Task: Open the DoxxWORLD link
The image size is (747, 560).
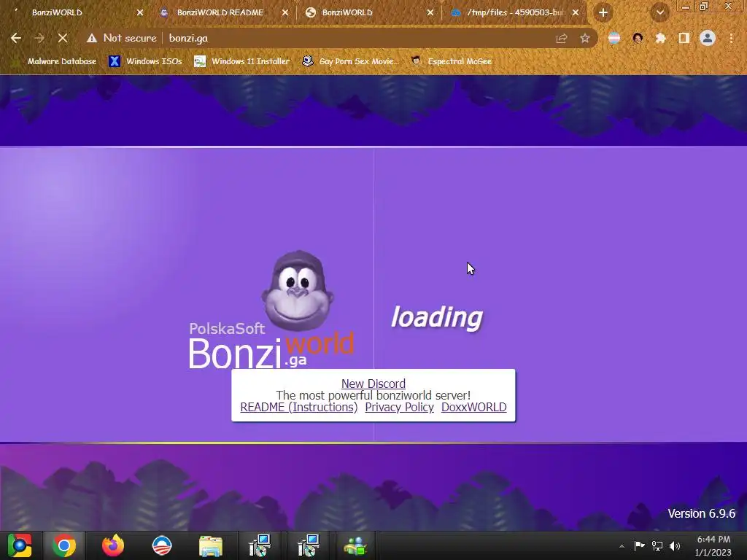Action: 473,407
